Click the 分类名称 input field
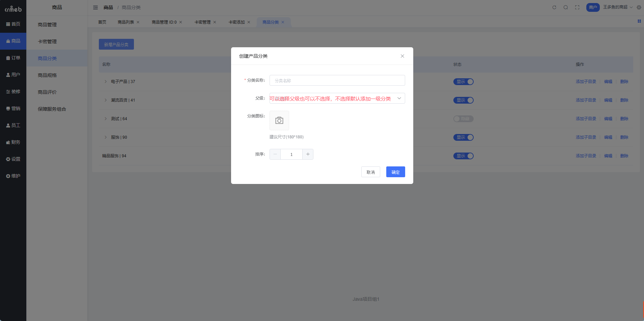Screen dimensions: 644x321 coord(337,80)
